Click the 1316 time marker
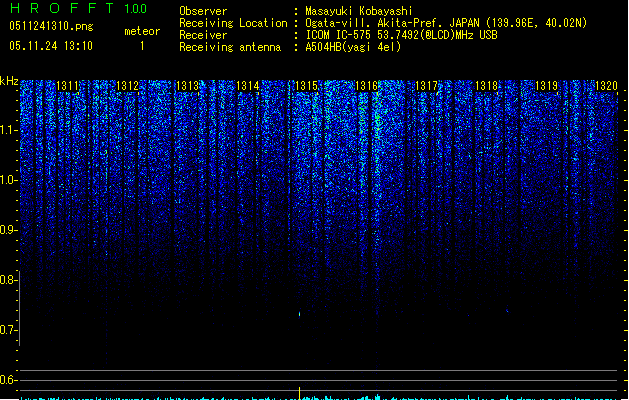The image size is (629, 400). click(x=367, y=86)
